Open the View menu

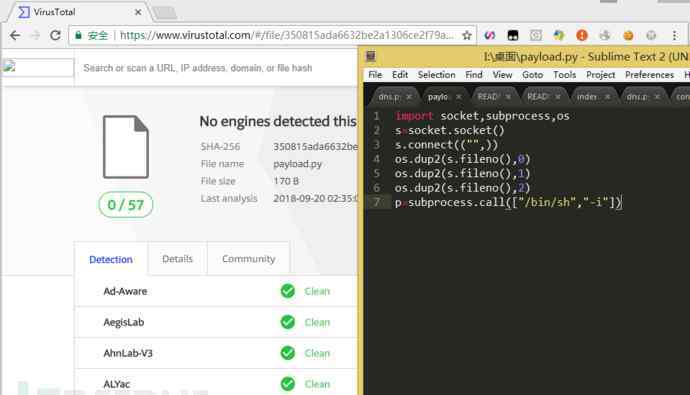pyautogui.click(x=502, y=75)
